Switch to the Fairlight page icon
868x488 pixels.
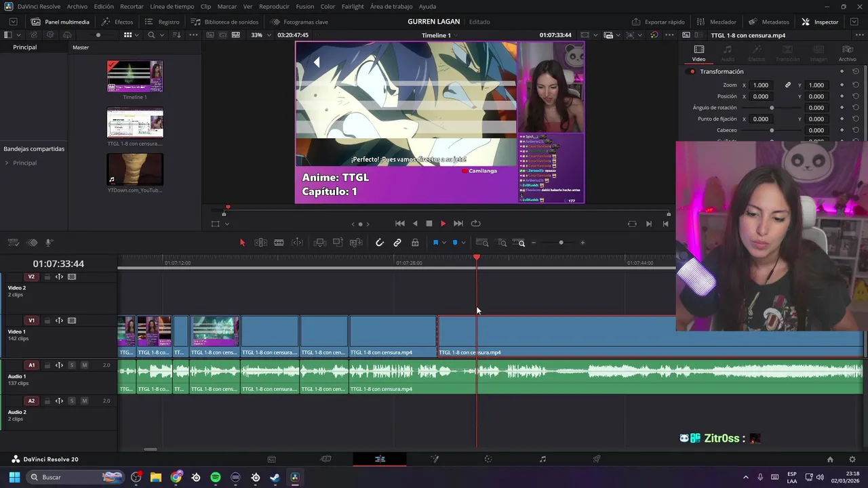point(542,459)
